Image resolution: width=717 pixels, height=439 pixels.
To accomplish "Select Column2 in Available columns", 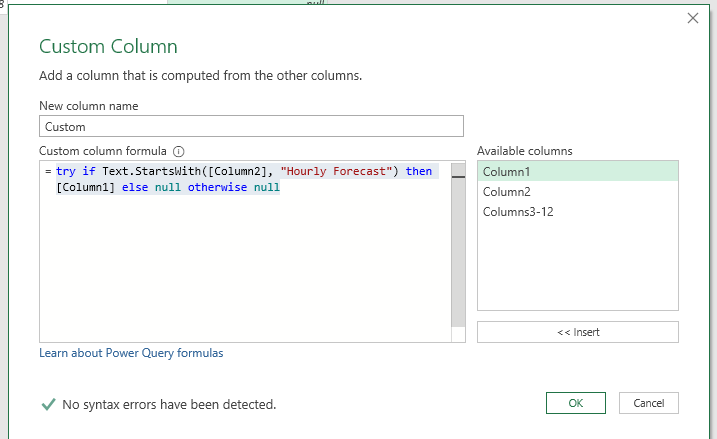I will 578,192.
